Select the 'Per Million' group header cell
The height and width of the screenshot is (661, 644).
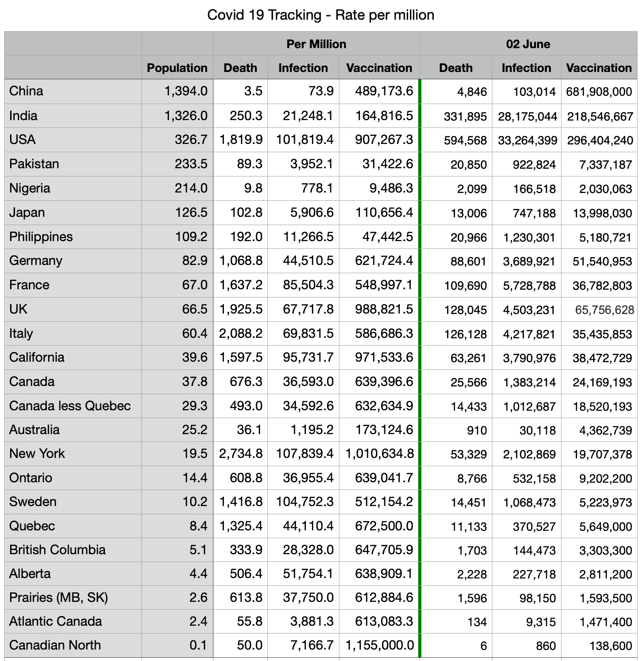[x=316, y=44]
